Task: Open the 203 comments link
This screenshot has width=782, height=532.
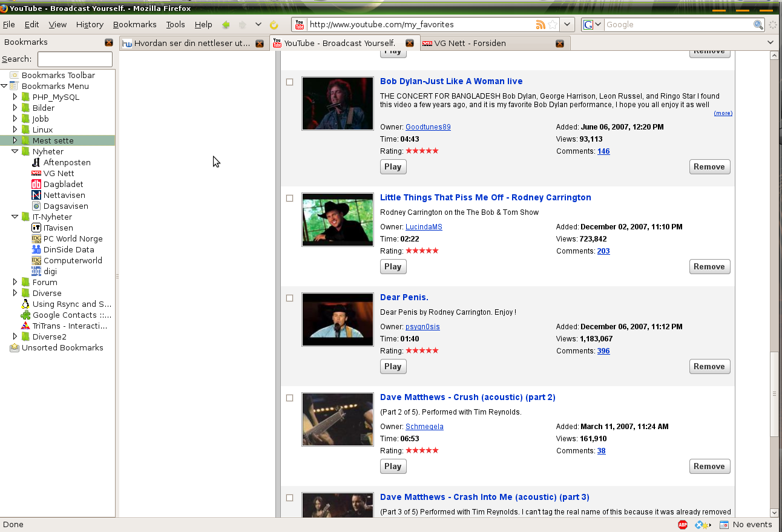Action: pos(603,251)
